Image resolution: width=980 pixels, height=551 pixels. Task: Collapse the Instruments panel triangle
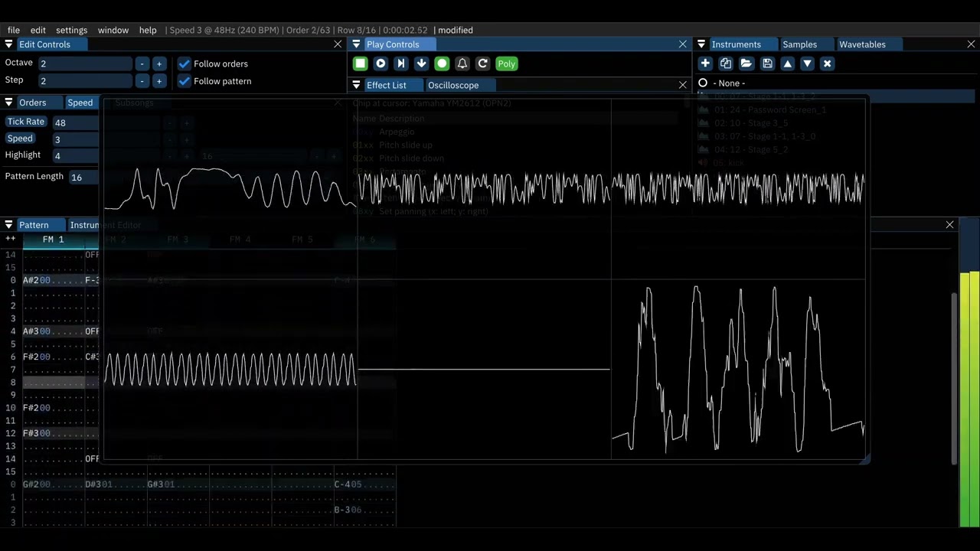(701, 44)
